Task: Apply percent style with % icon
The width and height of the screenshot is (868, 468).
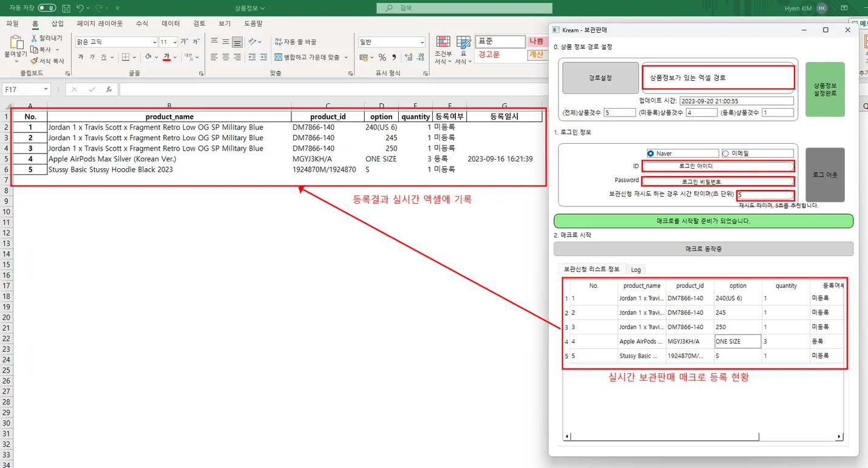Action: [382, 57]
